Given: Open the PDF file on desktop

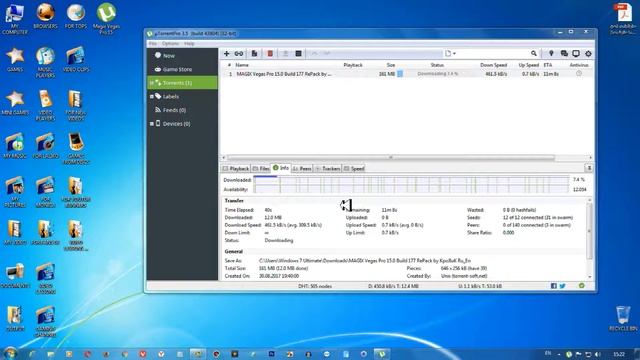Looking at the screenshot, I should (x=623, y=18).
